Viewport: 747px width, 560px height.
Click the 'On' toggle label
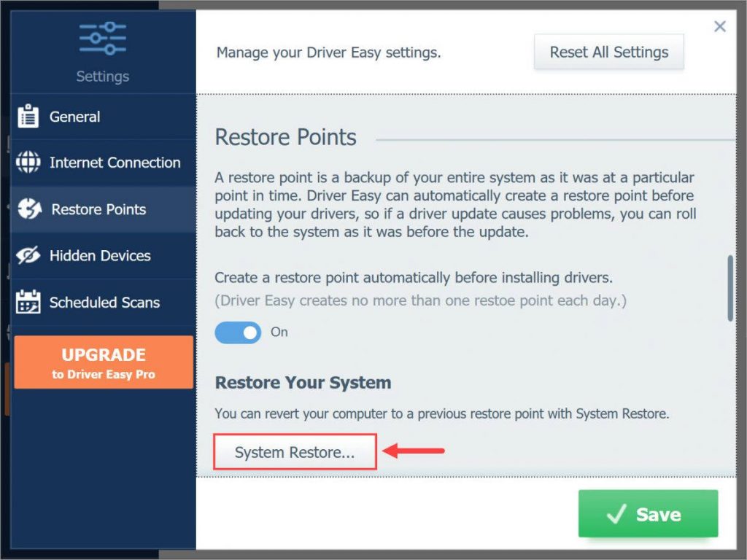tap(279, 332)
